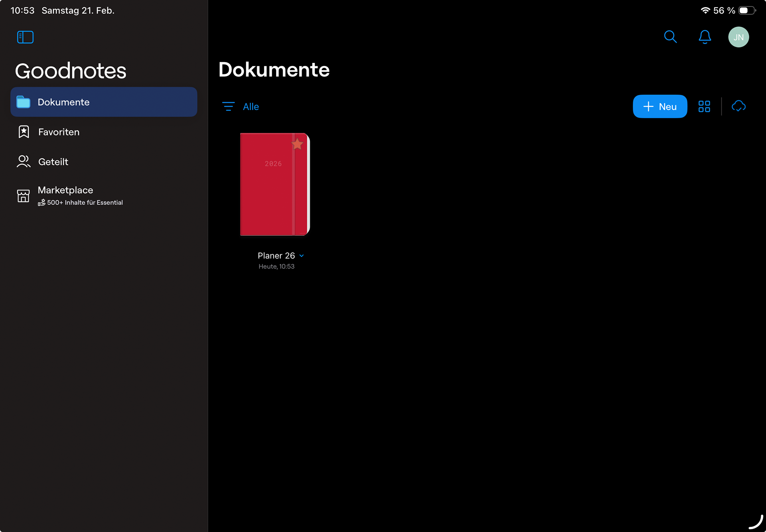766x532 pixels.
Task: Toggle the sidebar panel icon
Action: point(25,37)
